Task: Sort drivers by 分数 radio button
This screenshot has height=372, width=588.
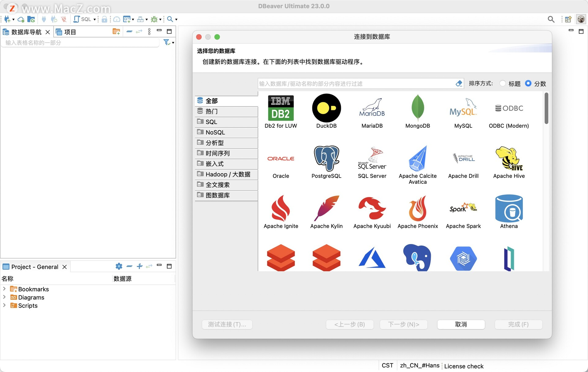Action: click(x=528, y=83)
